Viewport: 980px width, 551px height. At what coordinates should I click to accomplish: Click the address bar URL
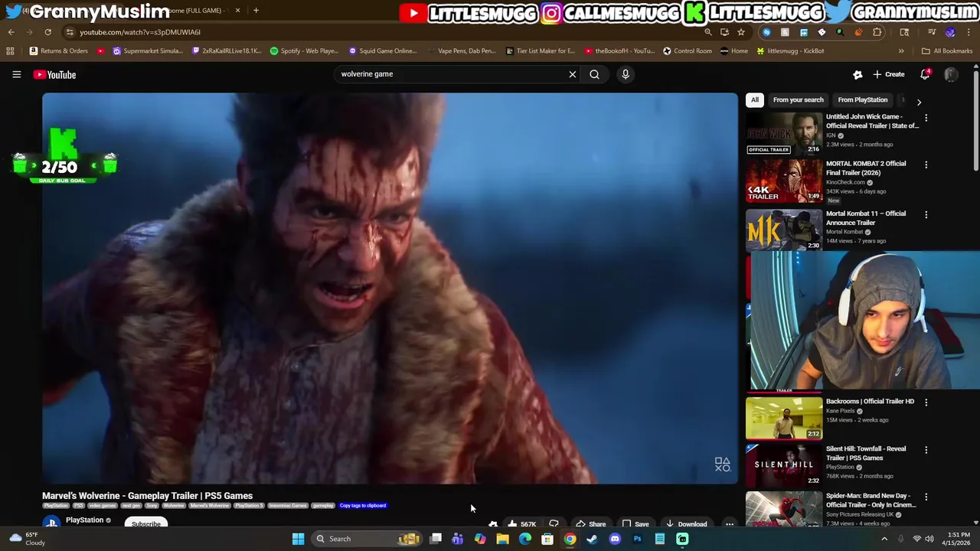click(140, 32)
